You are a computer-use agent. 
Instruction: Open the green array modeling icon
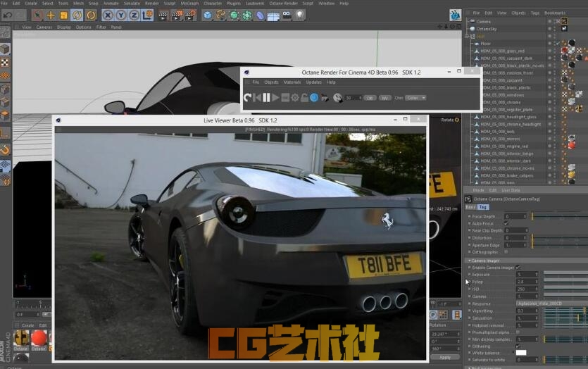coord(247,15)
